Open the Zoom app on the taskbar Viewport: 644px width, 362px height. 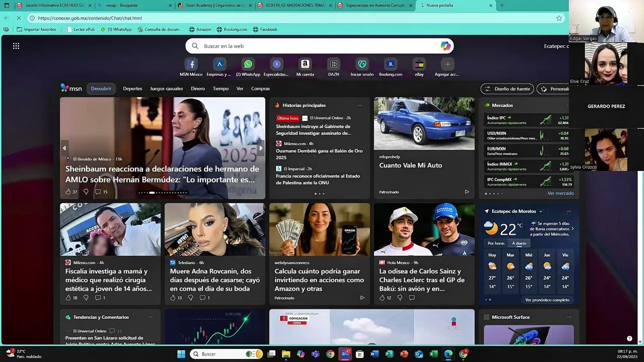[345, 354]
